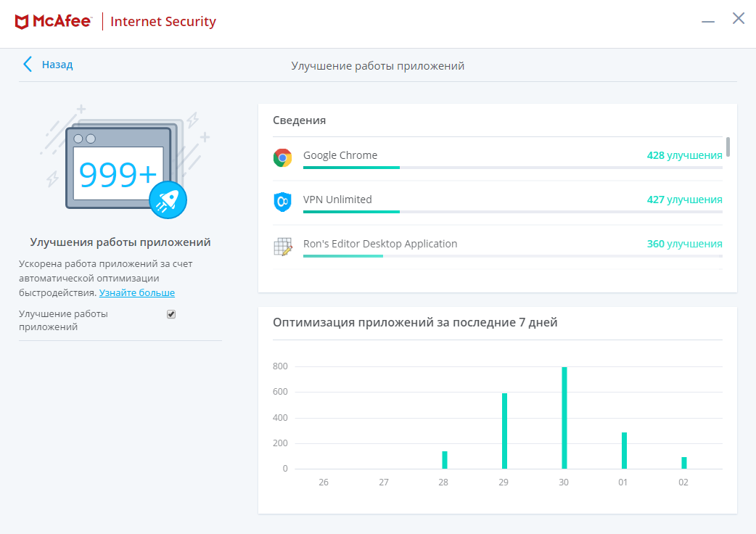
Task: Click the x-axis label 27
Action: [384, 482]
